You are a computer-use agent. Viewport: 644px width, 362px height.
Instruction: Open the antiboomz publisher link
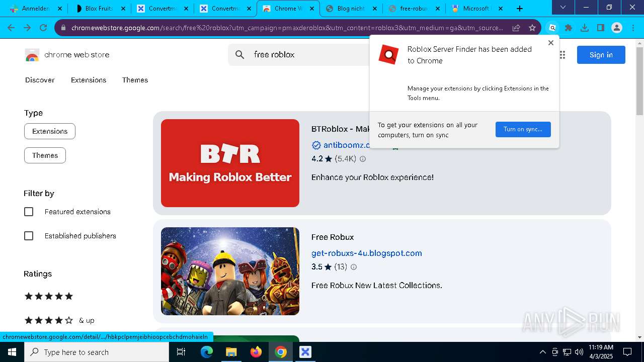click(x=347, y=145)
